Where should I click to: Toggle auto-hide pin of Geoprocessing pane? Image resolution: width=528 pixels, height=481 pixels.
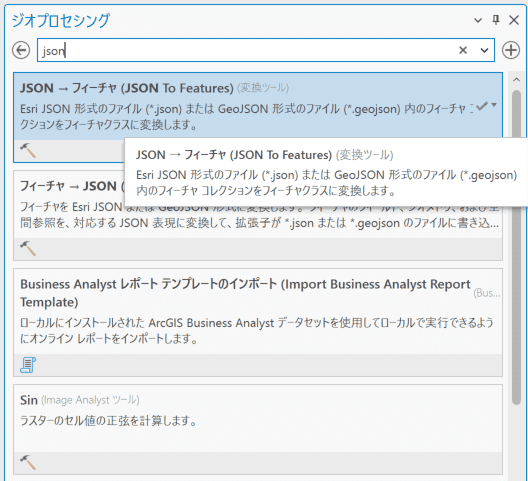click(496, 20)
